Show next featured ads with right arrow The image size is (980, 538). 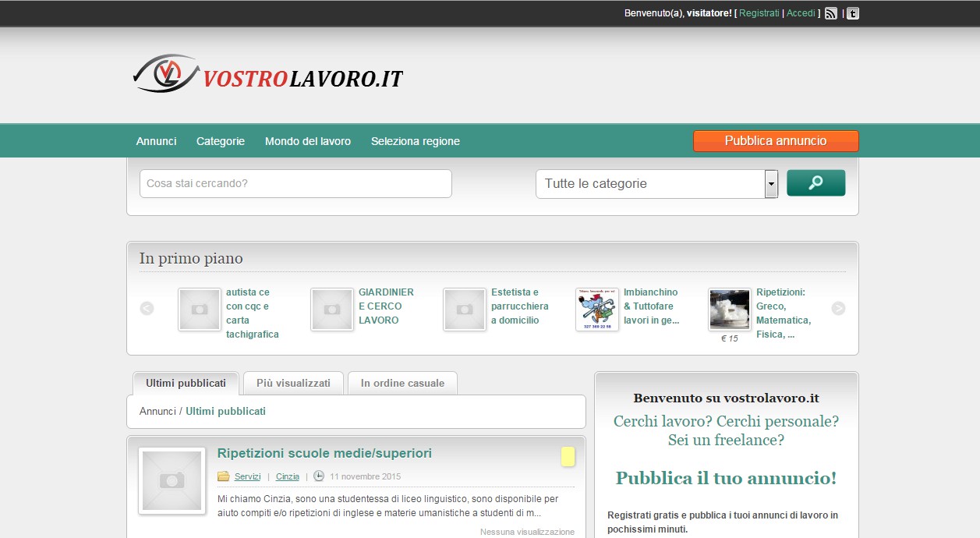click(x=838, y=308)
